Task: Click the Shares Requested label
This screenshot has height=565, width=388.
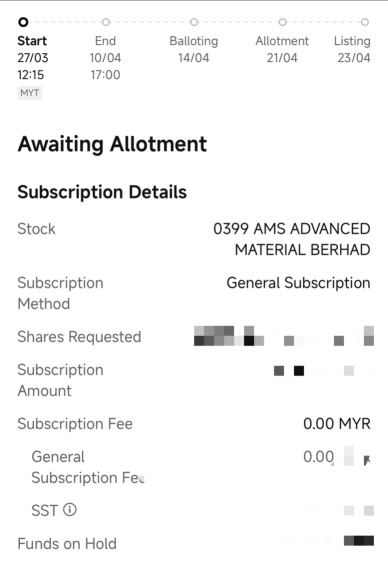Action: [79, 337]
